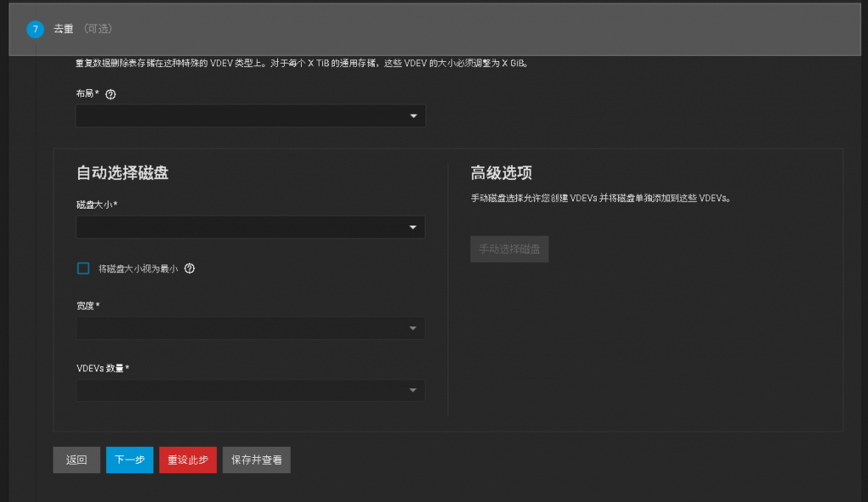Reset this step with 重设此步
The width and height of the screenshot is (868, 502).
coord(188,460)
